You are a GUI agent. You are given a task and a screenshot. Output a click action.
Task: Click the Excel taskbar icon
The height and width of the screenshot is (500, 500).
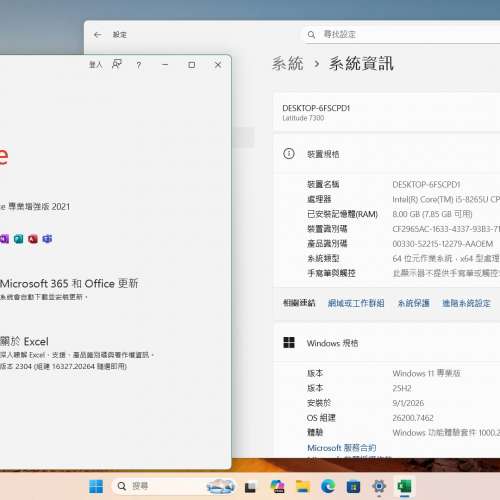404,487
